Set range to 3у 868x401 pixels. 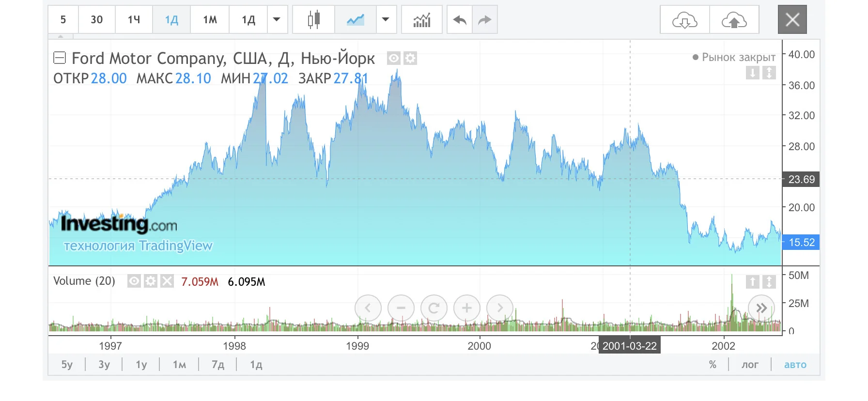104,365
